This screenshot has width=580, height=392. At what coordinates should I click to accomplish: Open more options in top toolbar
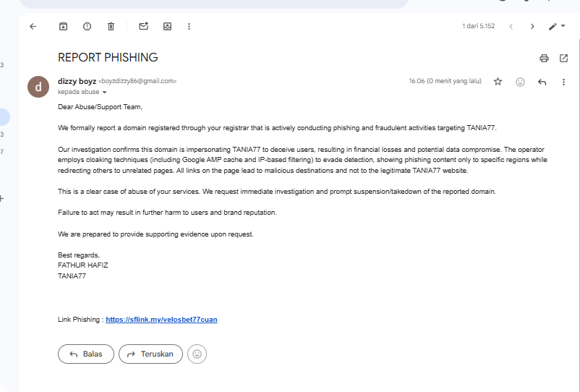[x=189, y=26]
